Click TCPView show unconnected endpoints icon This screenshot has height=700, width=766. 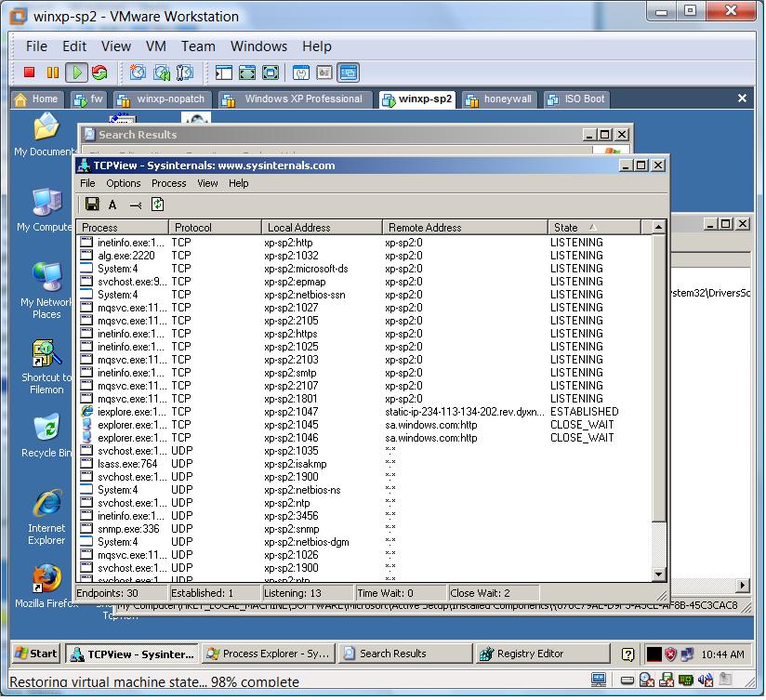[136, 205]
